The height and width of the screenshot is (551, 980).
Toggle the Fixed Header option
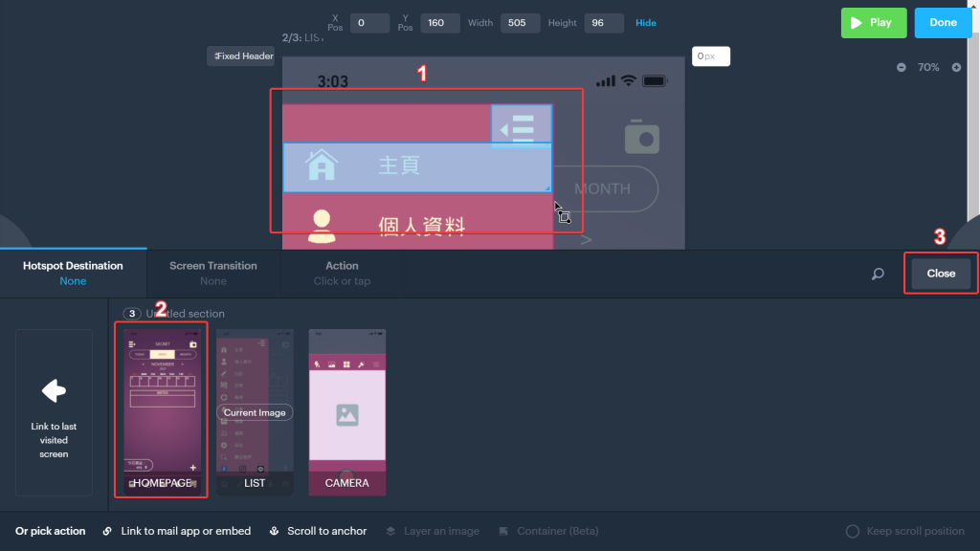[x=240, y=56]
